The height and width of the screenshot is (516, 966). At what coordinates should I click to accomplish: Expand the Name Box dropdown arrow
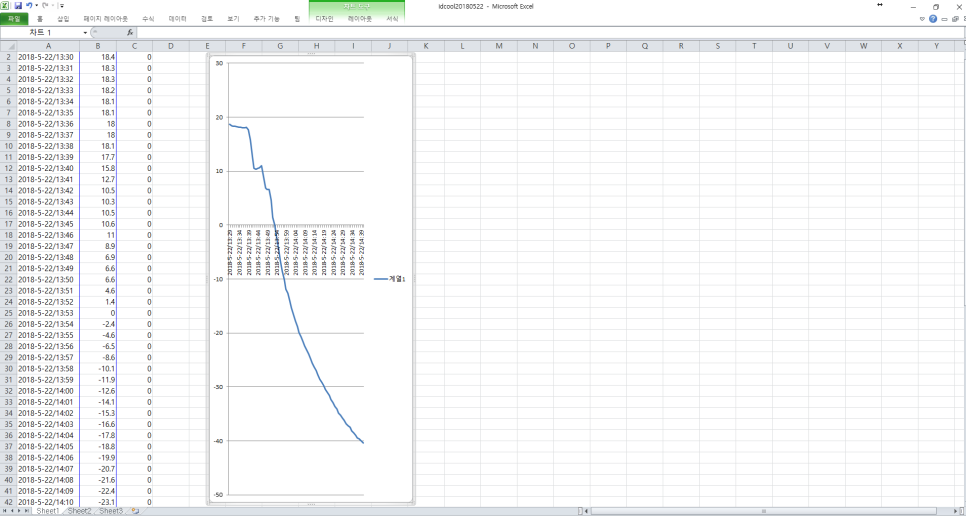point(86,33)
